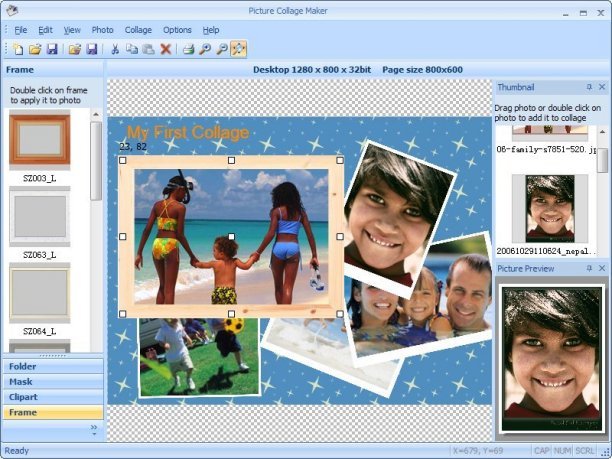Open the Collage menu
This screenshot has width=612, height=459.
pos(138,30)
